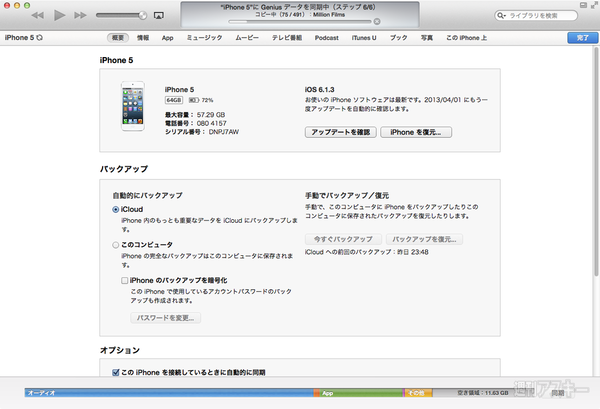Click the sync spinner beside iPhone 5

pyautogui.click(x=39, y=37)
